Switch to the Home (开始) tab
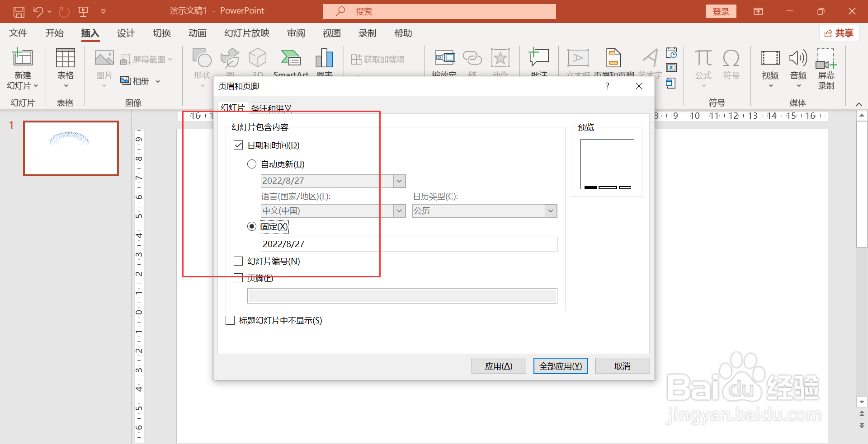Image resolution: width=868 pixels, height=444 pixels. tap(55, 33)
